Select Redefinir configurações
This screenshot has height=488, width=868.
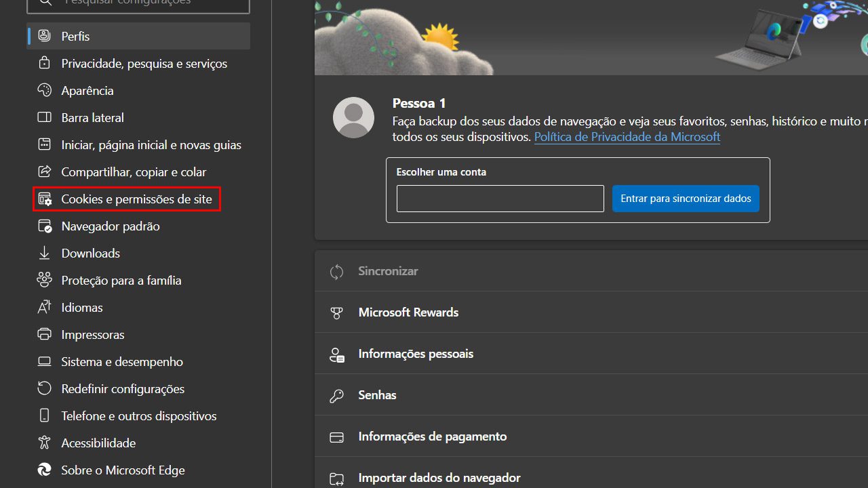tap(138, 388)
